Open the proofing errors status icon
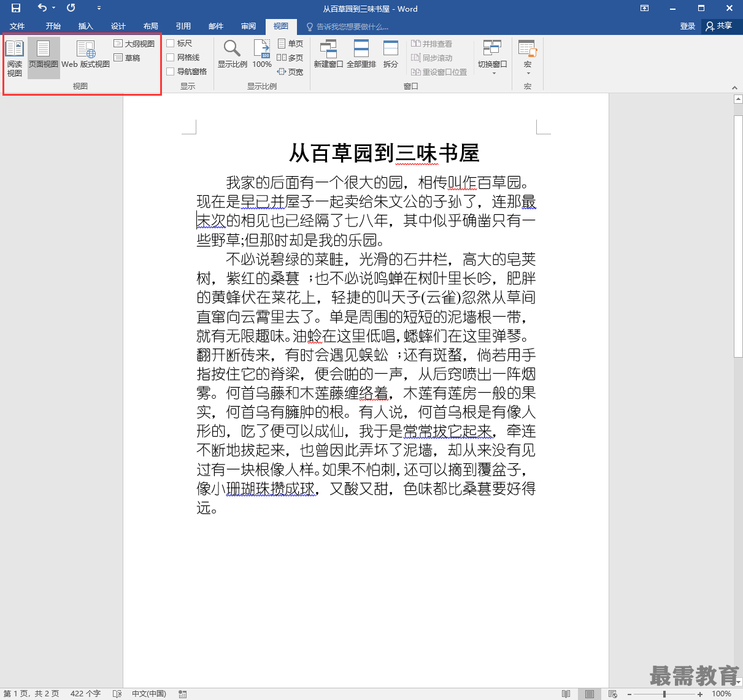 (117, 694)
